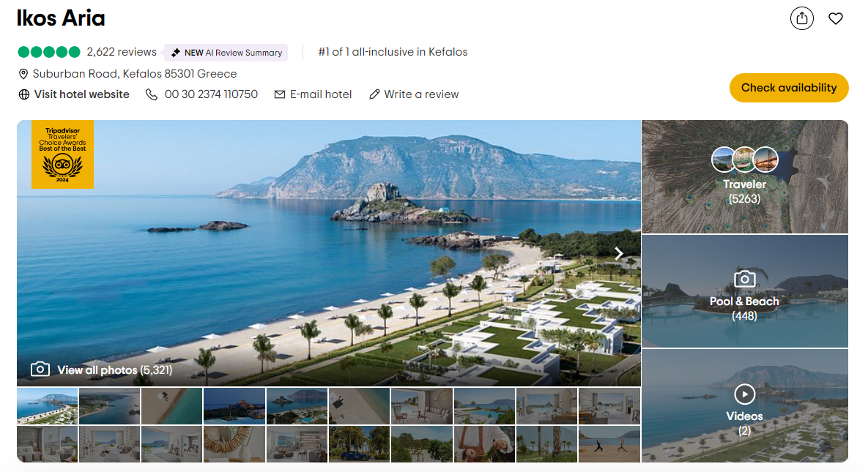The width and height of the screenshot is (868, 472).
Task: Click the Travelers' Choice Best of the Best badge
Action: coord(62,154)
